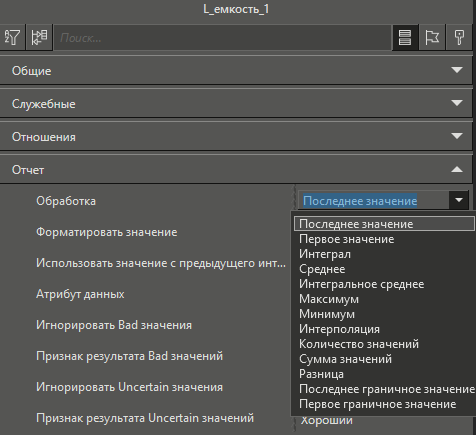The height and width of the screenshot is (435, 476).
Task: Click the alphabetical sort filter icon
Action: point(12,37)
